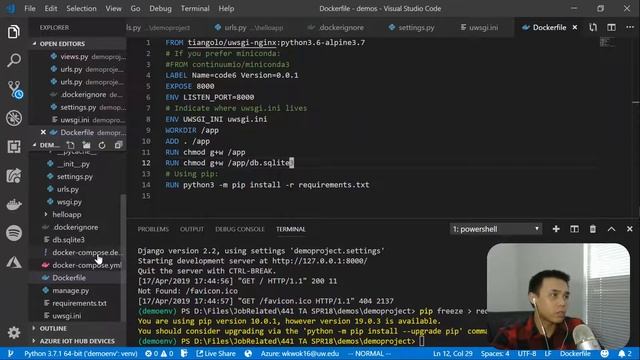Screen dimensions: 640x360
Task: Open docker-compose.yml in file tree
Action: (87, 265)
